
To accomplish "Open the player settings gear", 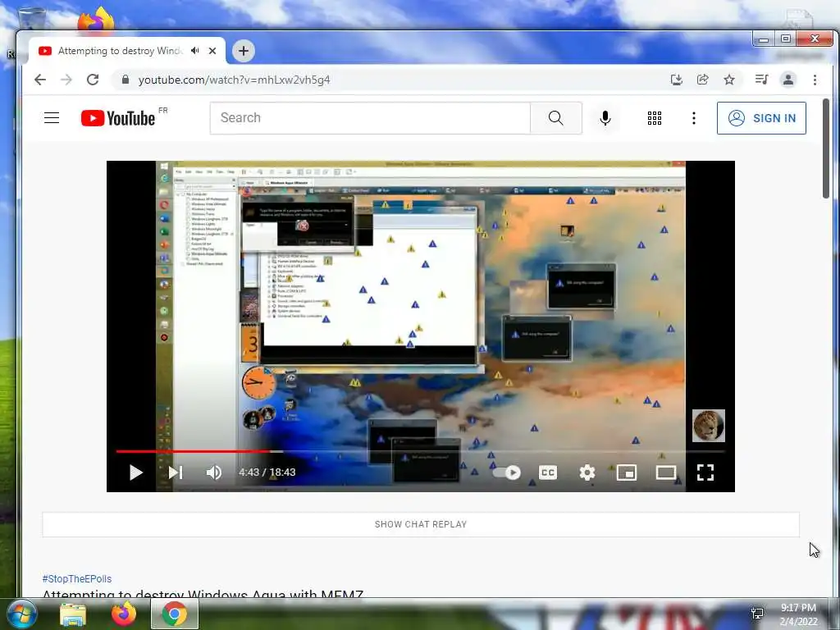I will pyautogui.click(x=587, y=472).
